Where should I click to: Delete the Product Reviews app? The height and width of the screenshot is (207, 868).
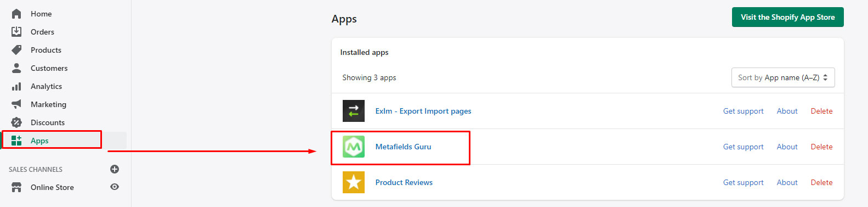(x=821, y=182)
